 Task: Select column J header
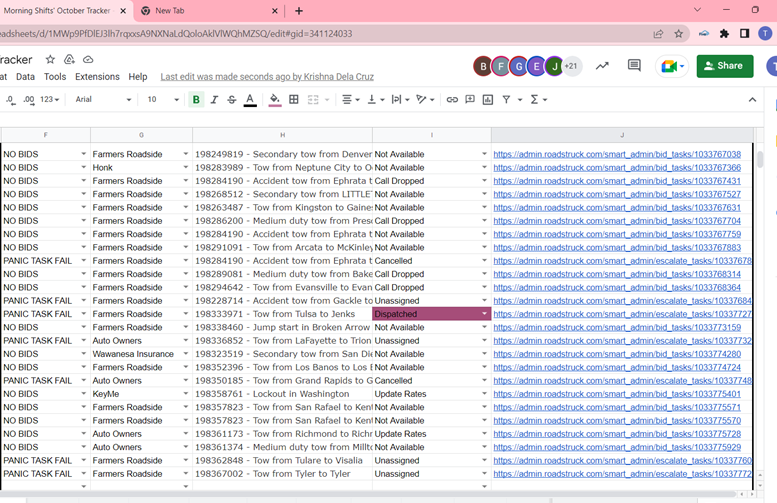click(x=622, y=135)
